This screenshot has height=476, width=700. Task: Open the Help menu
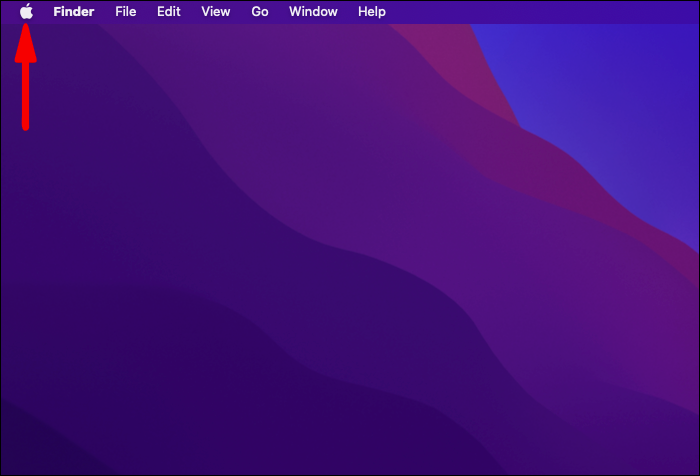[372, 12]
